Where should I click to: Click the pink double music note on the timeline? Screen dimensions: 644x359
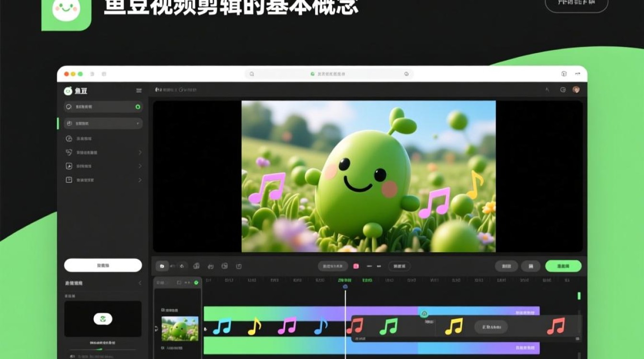pyautogui.click(x=287, y=325)
